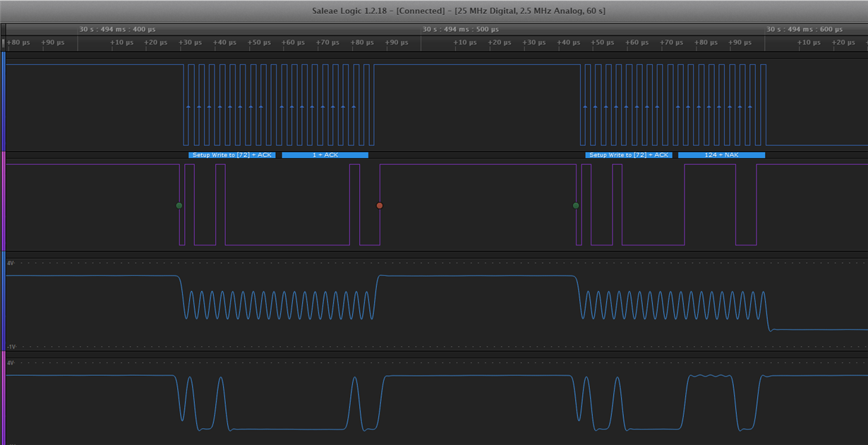
Task: Select the '124 + NAK' decoded data bubble
Action: [721, 154]
